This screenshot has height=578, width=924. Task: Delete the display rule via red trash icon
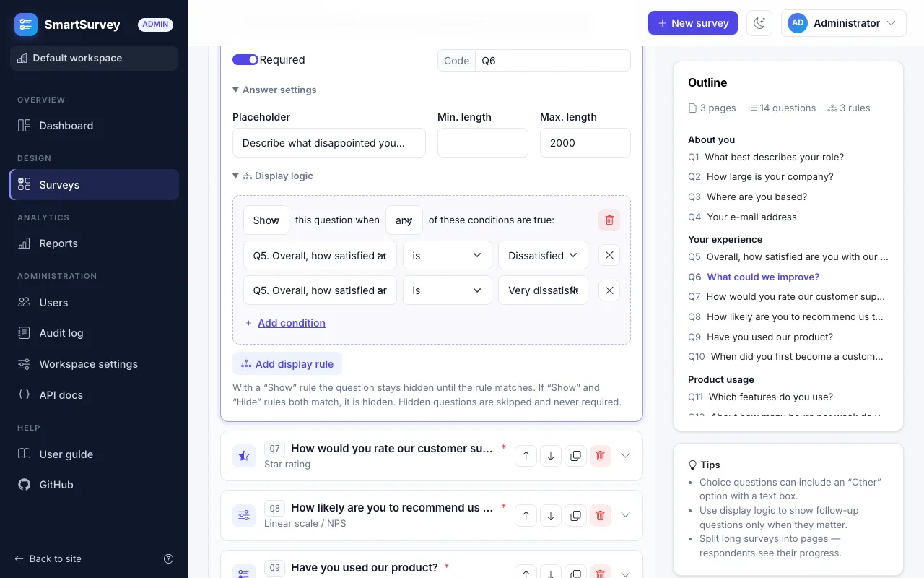click(609, 220)
